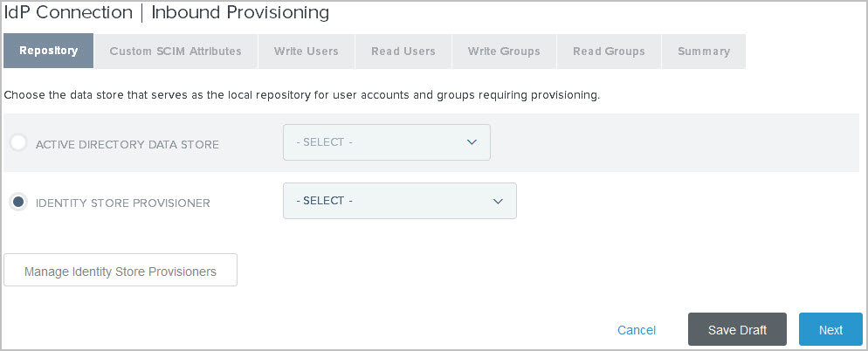Click the Manage Identity Store Provisioners button
Viewport: 868px width, 351px height.
[121, 271]
